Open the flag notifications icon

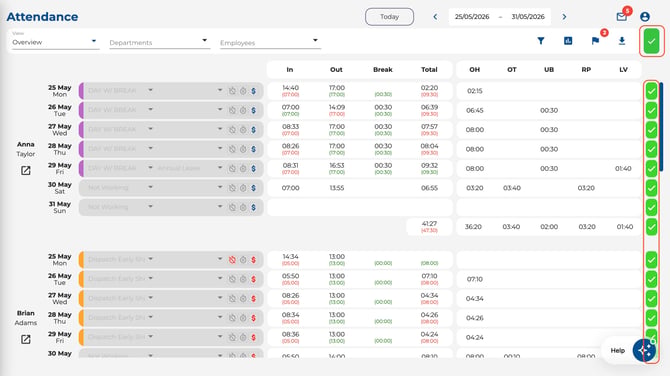tap(595, 41)
